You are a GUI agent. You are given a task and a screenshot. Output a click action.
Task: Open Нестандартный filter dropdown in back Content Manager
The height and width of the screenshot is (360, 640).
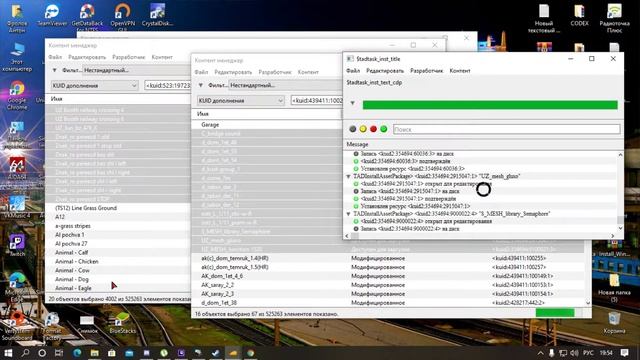137,70
